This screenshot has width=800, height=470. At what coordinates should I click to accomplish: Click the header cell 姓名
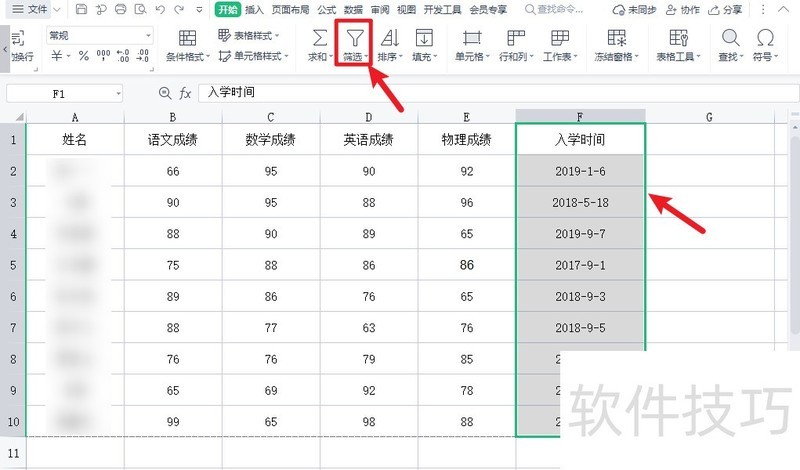coord(74,139)
